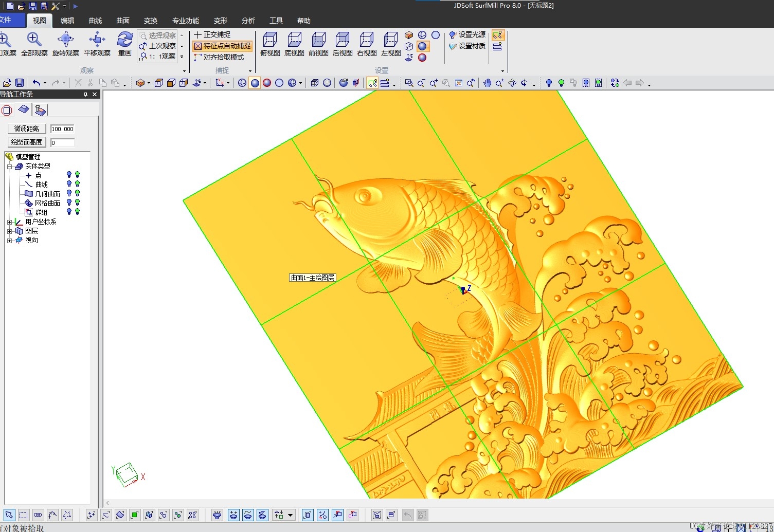This screenshot has height=532, width=774.
Task: Select the 旋转观察 rotate view tool
Action: [65, 39]
